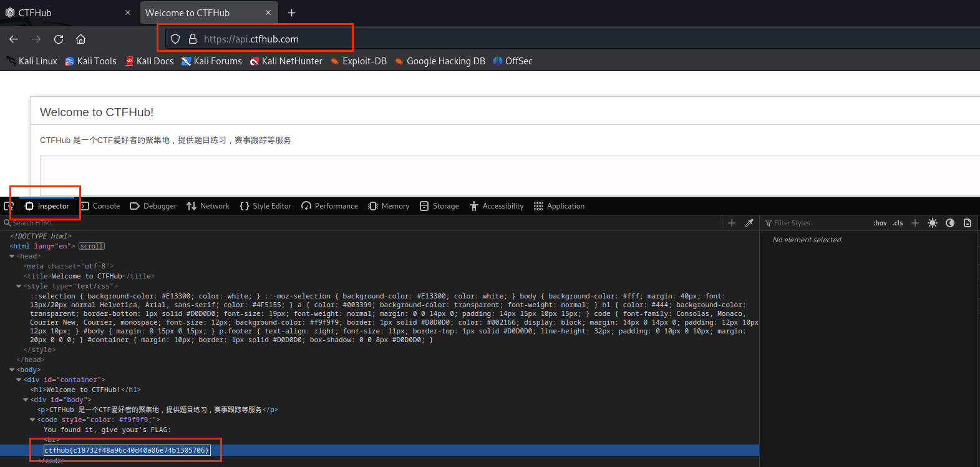Go back using the browser back arrow
This screenshot has width=980, height=467.
(x=14, y=39)
